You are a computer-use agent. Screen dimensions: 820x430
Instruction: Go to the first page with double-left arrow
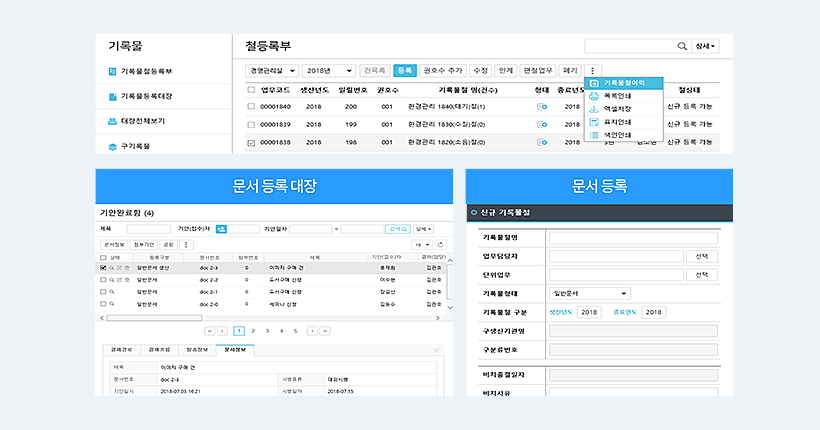(x=210, y=331)
